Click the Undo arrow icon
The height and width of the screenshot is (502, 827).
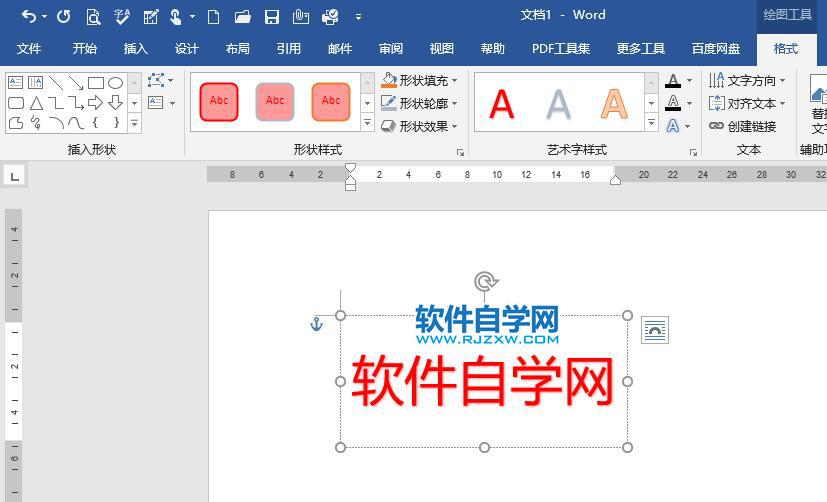[x=28, y=17]
